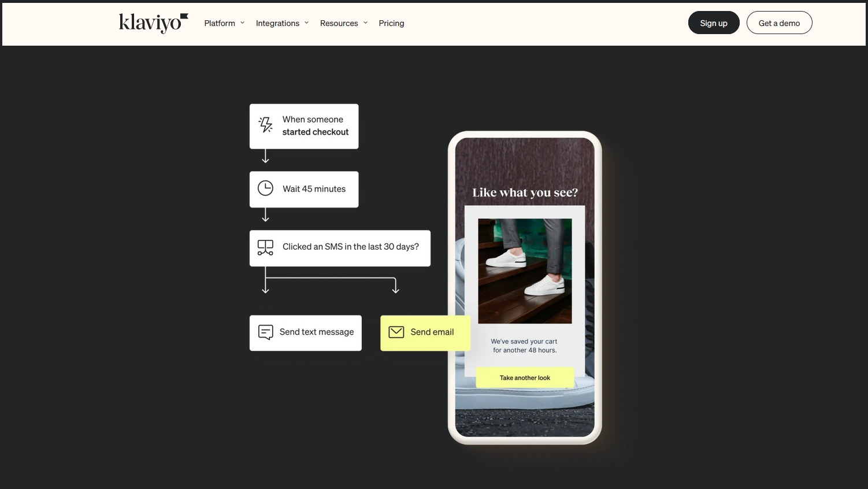
Task: Click the text message bubble icon
Action: click(x=266, y=332)
